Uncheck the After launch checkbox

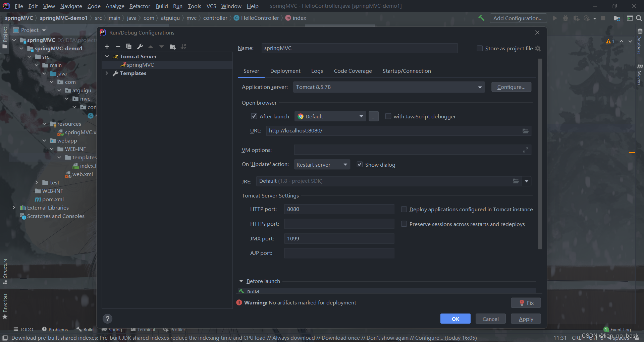(254, 116)
